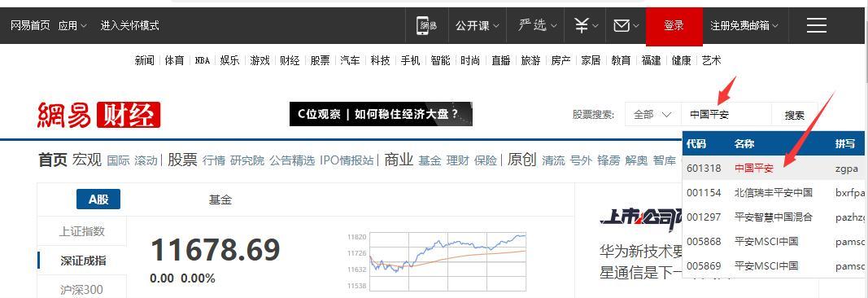Expand the 应用 dropdown

coord(72,25)
